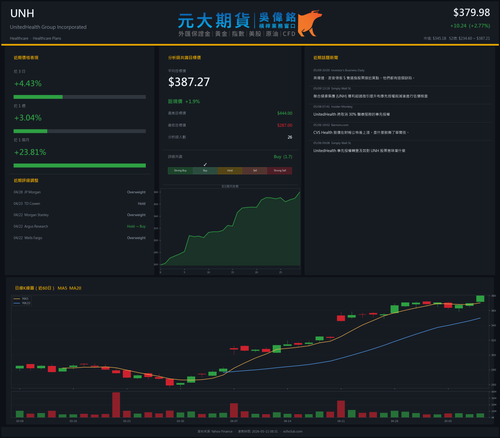Click the orange bull logo icon
Viewport: 500px width, 438px height.
tap(310, 23)
